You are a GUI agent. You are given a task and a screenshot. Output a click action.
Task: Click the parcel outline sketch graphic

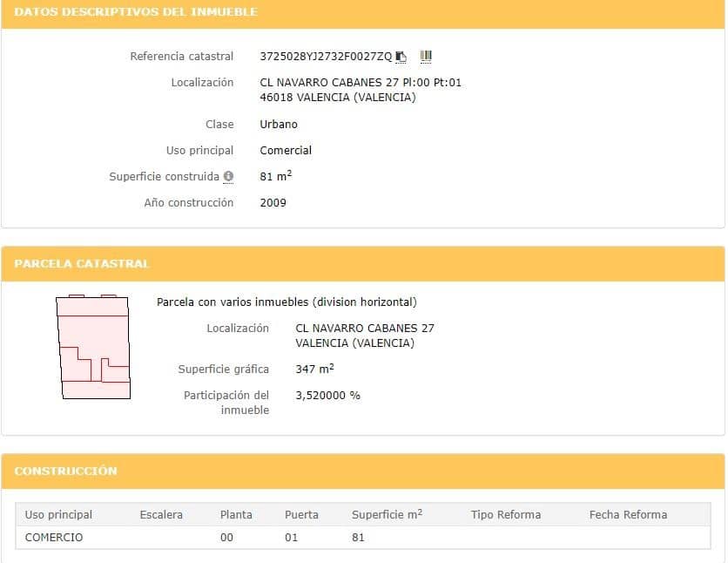coord(92,348)
